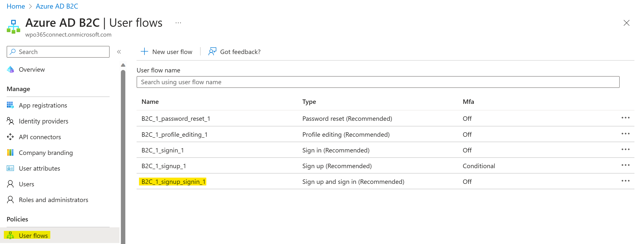Click the Roles and administrators icon

[x=10, y=200]
